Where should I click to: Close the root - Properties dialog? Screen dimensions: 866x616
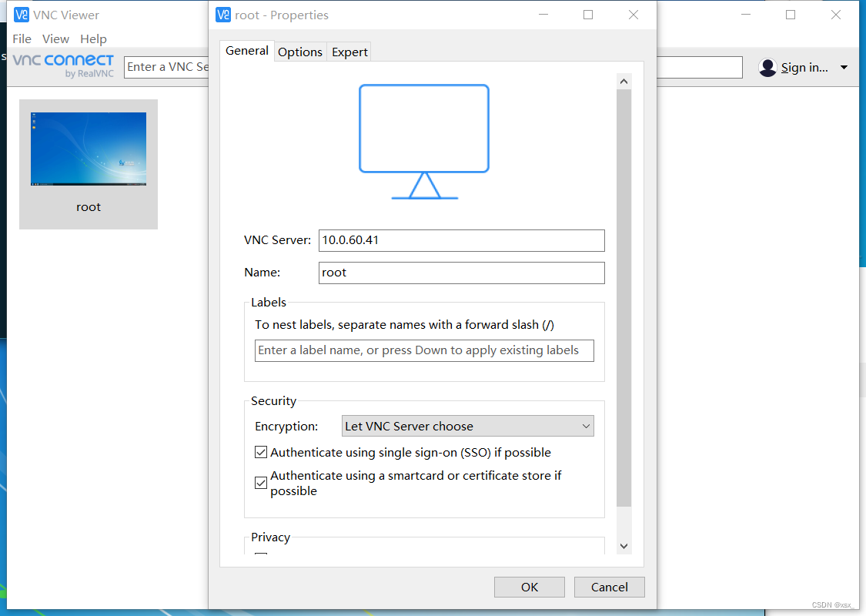634,15
